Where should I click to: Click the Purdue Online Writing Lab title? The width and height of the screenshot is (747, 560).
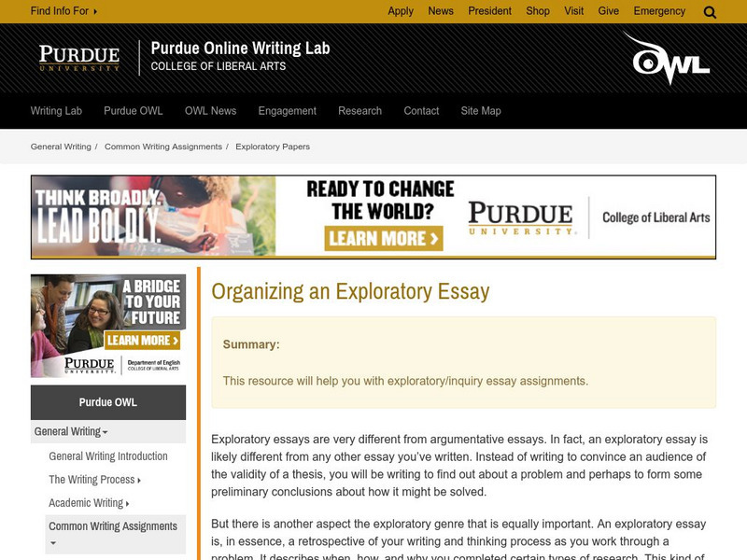click(240, 49)
